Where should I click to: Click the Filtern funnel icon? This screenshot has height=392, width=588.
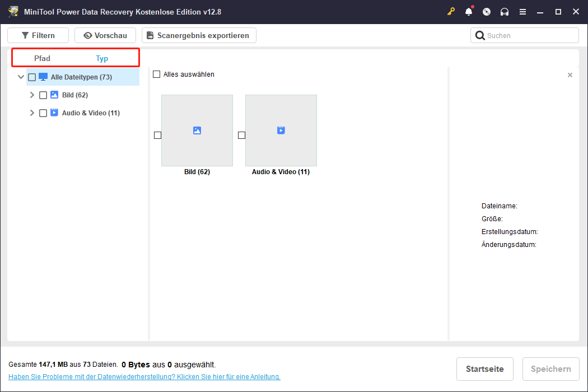point(26,35)
